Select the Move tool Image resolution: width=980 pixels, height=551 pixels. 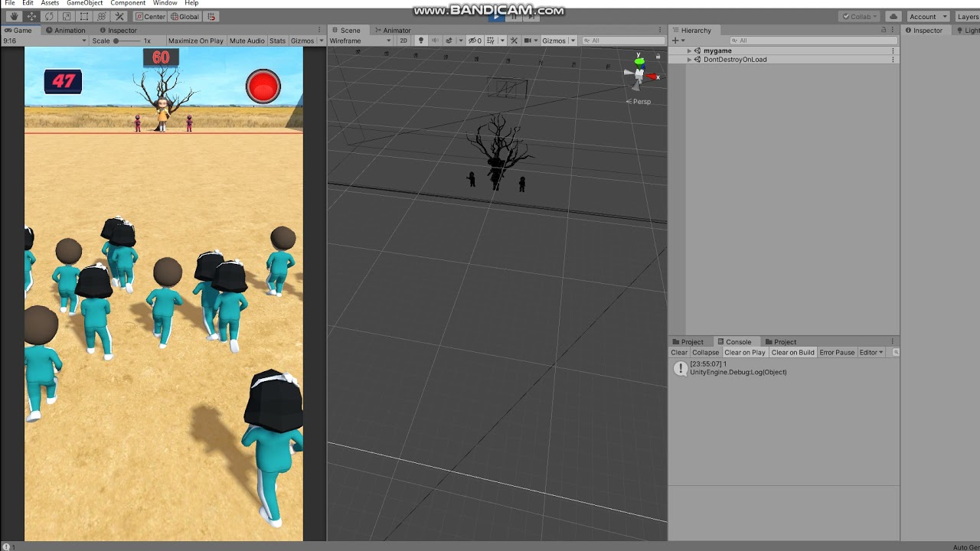coord(31,16)
